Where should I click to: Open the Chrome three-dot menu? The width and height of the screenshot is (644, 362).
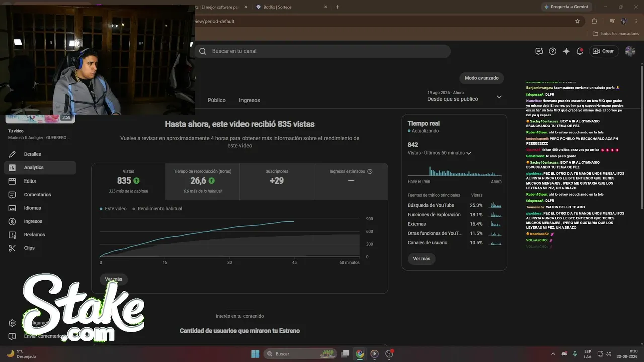[x=635, y=21]
